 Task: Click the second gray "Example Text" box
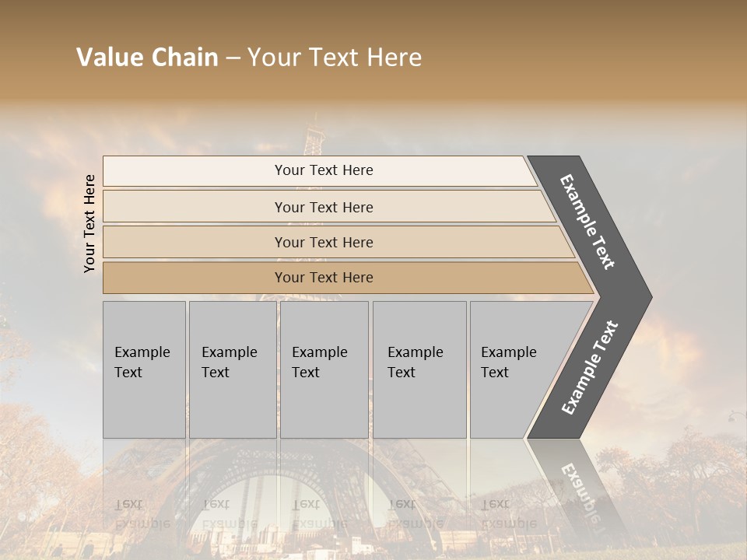[x=232, y=369]
